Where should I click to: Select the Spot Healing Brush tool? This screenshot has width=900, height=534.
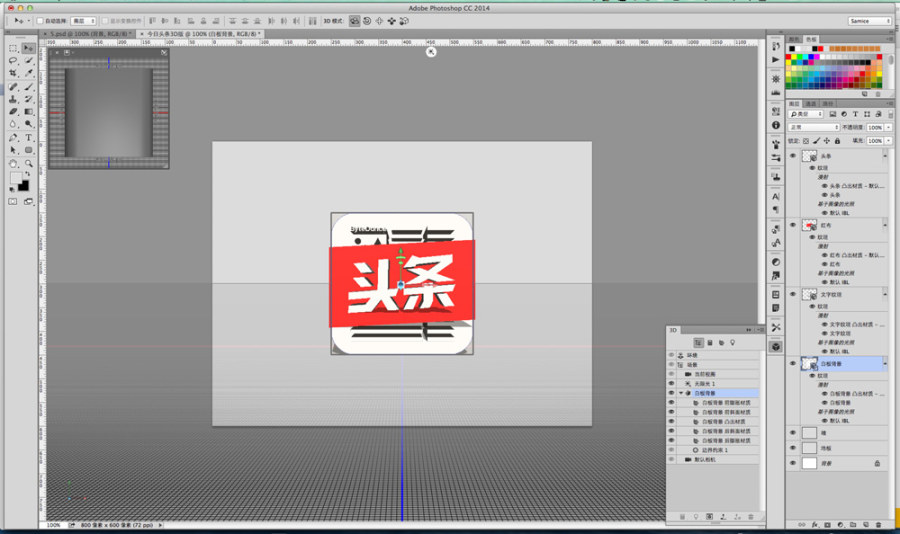click(x=13, y=87)
